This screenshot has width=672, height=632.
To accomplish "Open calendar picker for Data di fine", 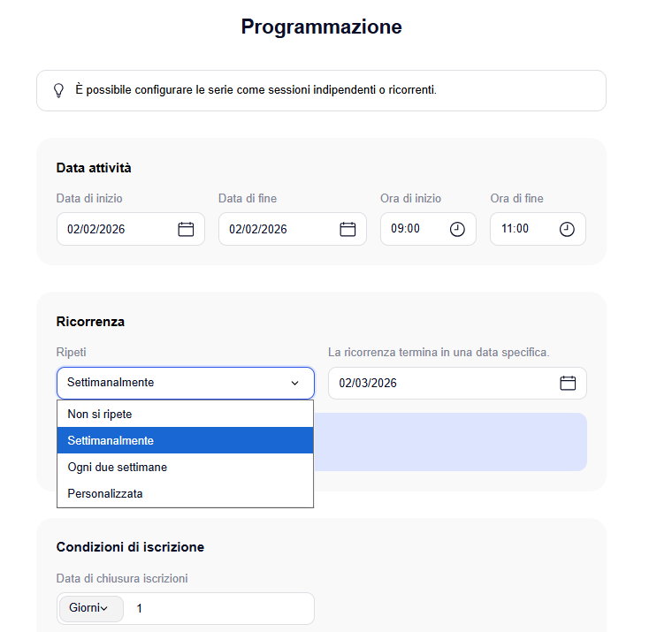I will coord(347,229).
